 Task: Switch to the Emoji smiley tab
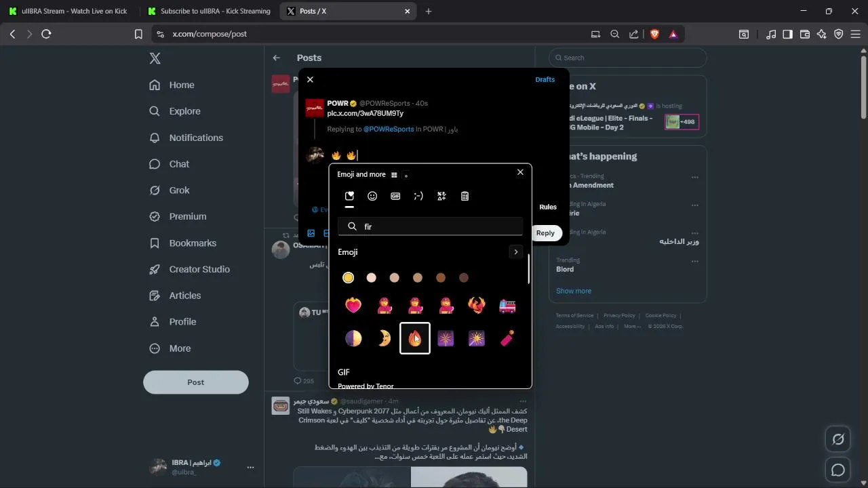pyautogui.click(x=372, y=197)
